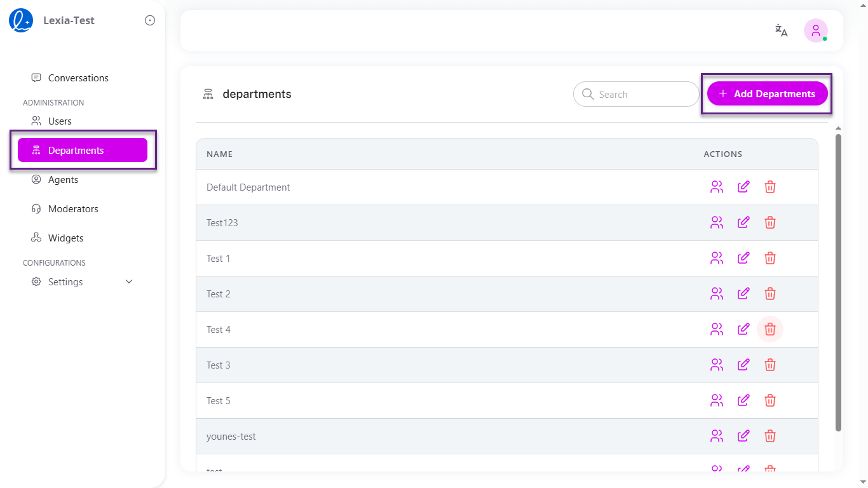Click the Add Departments button
Image resolution: width=868 pixels, height=488 pixels.
[x=767, y=93]
